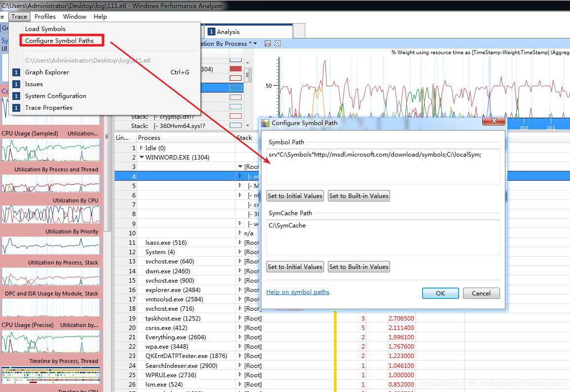The width and height of the screenshot is (570, 392).
Task: Click the CPU Usage (Sampled) section header
Action: 30,133
